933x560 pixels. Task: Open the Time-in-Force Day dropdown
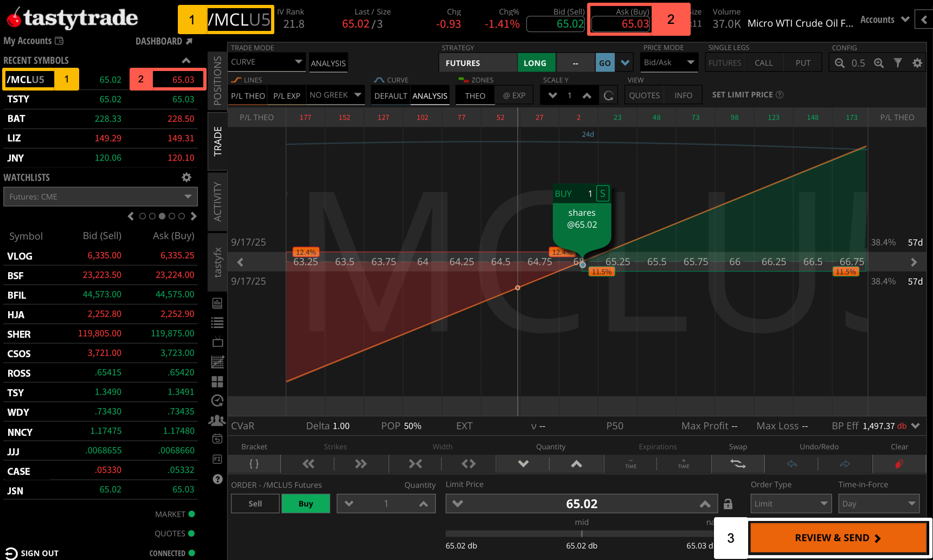[x=878, y=503]
